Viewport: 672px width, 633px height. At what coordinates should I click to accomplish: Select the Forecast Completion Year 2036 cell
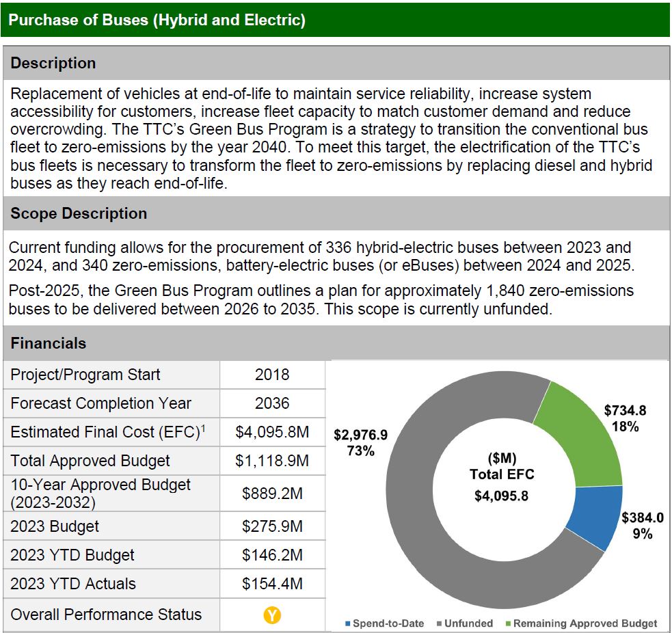[272, 403]
